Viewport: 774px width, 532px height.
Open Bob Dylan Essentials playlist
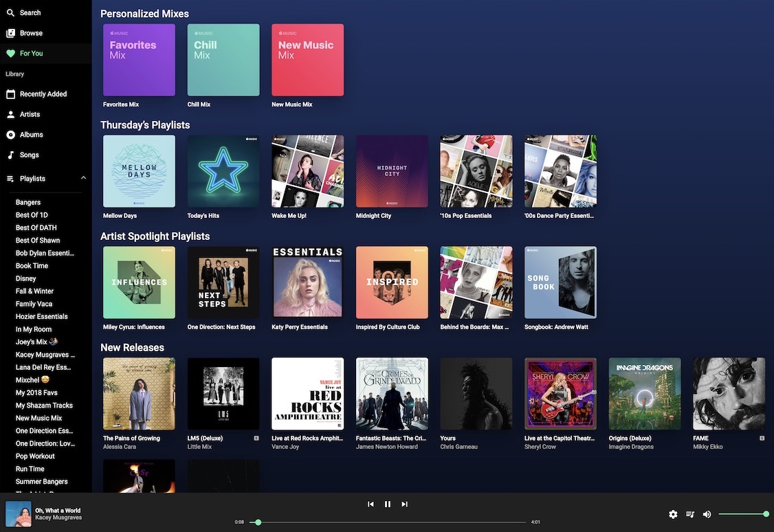point(45,253)
